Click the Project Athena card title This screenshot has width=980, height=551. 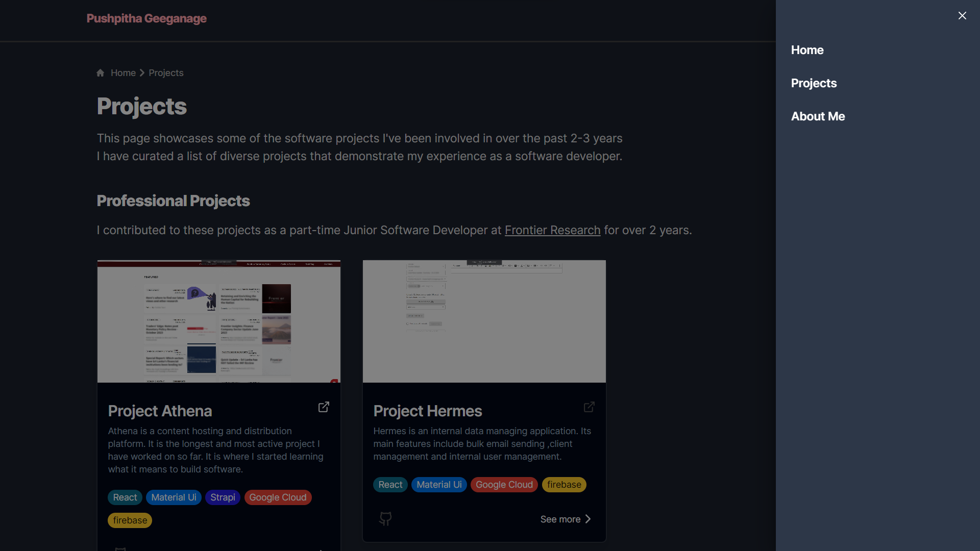click(160, 411)
